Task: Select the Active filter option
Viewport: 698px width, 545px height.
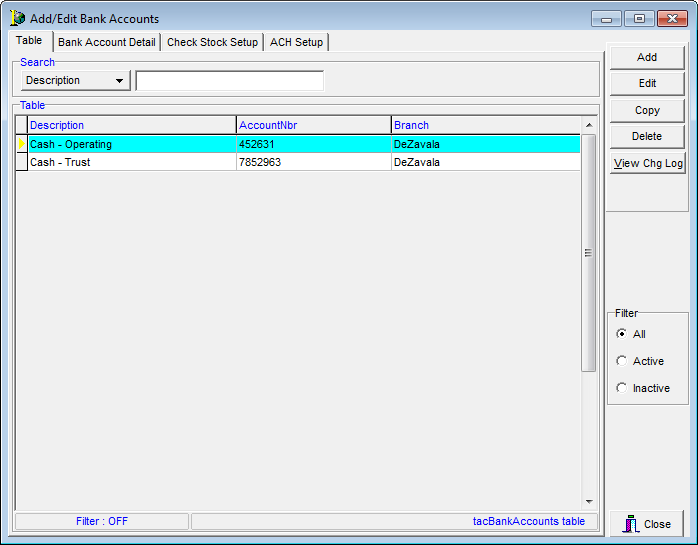Action: [622, 361]
